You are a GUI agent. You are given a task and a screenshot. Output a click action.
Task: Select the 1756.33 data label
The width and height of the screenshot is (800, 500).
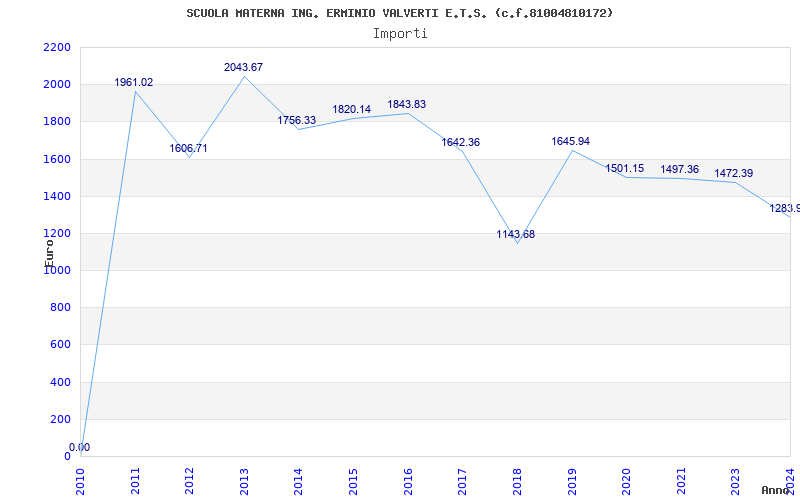(296, 120)
